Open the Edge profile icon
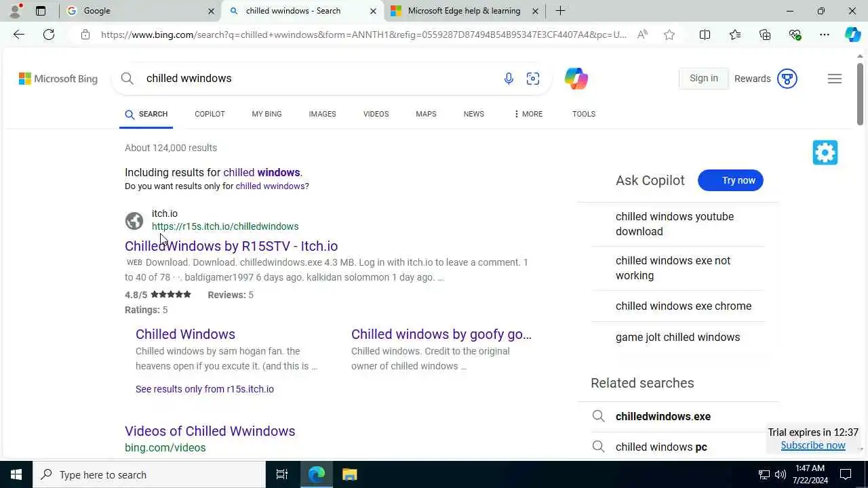The width and height of the screenshot is (868, 488). pos(15,11)
